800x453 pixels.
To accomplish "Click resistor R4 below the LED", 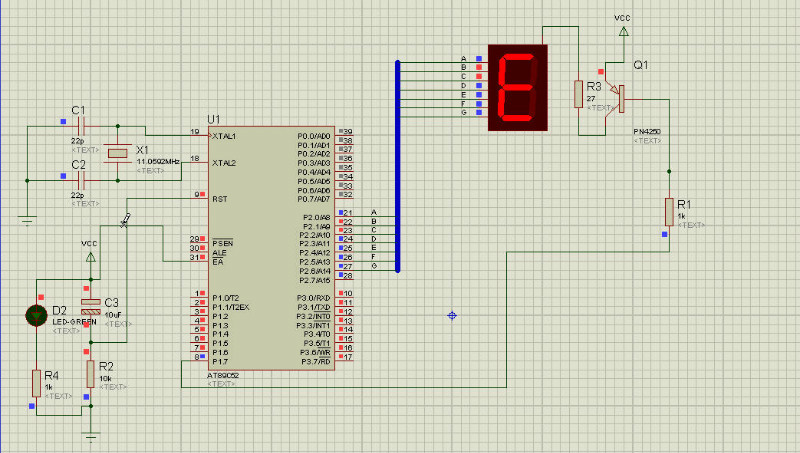I will 40,382.
